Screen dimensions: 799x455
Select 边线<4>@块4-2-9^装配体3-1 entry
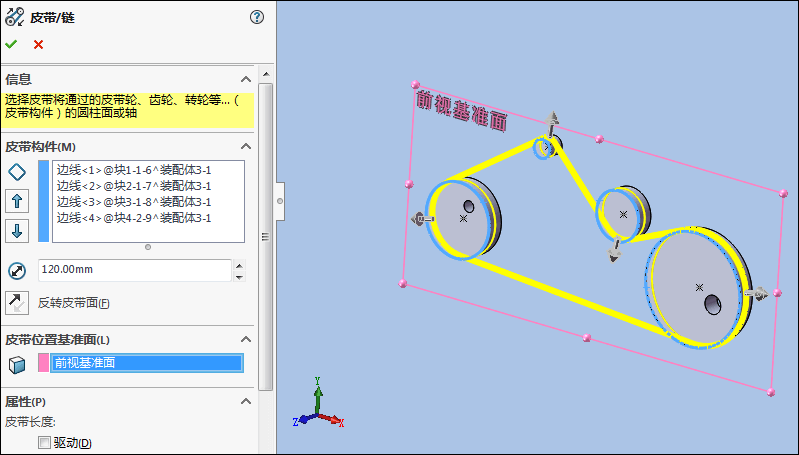134,218
